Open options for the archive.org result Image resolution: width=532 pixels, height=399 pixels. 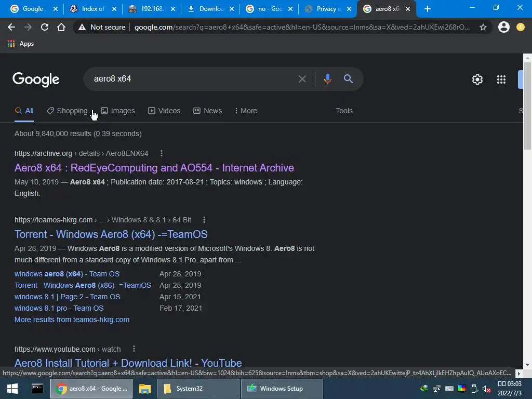[162, 153]
